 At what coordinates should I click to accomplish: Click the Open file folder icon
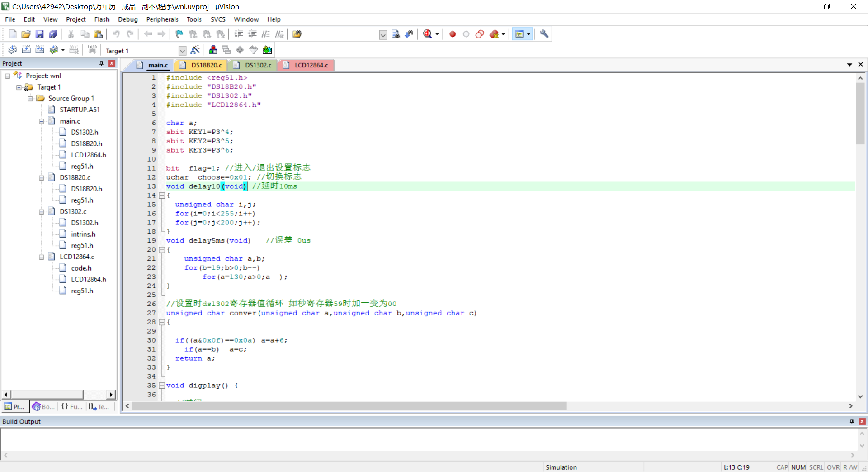tap(26, 34)
